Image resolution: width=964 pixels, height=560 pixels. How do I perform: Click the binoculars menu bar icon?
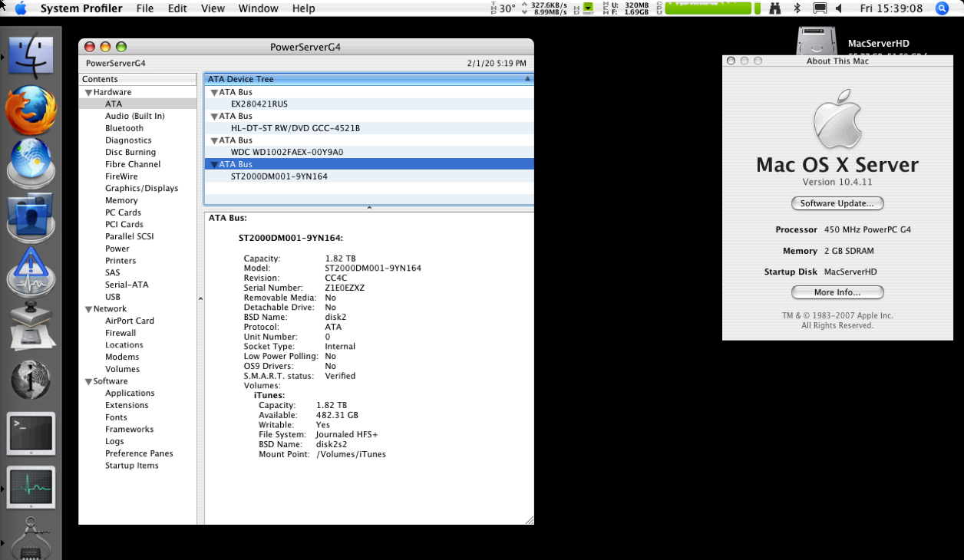pyautogui.click(x=775, y=8)
